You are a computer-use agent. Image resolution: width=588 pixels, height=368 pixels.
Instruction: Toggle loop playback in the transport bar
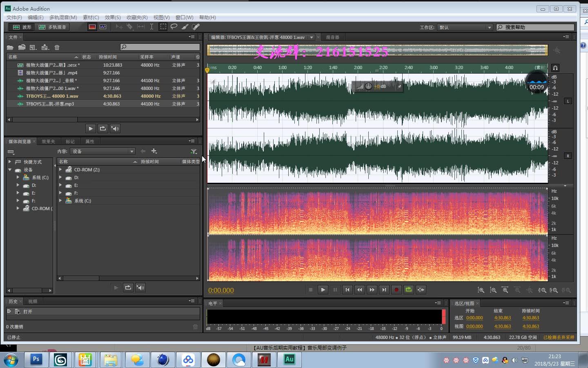pos(408,290)
